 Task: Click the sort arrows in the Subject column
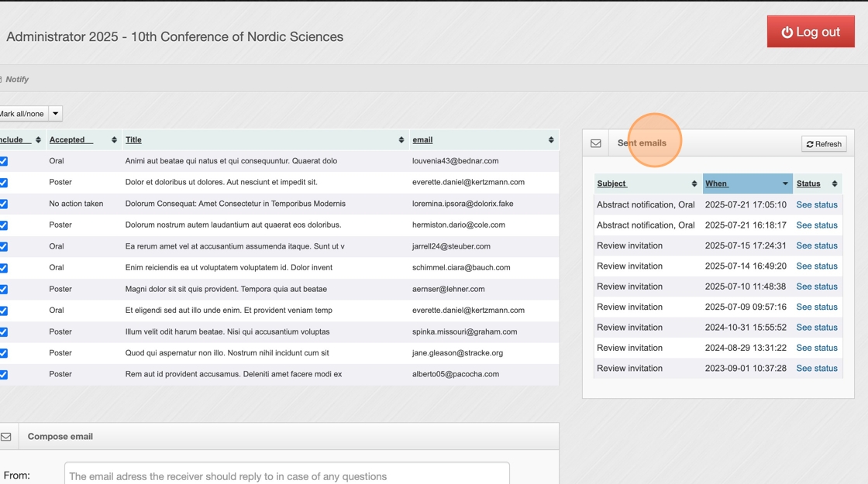pyautogui.click(x=694, y=184)
